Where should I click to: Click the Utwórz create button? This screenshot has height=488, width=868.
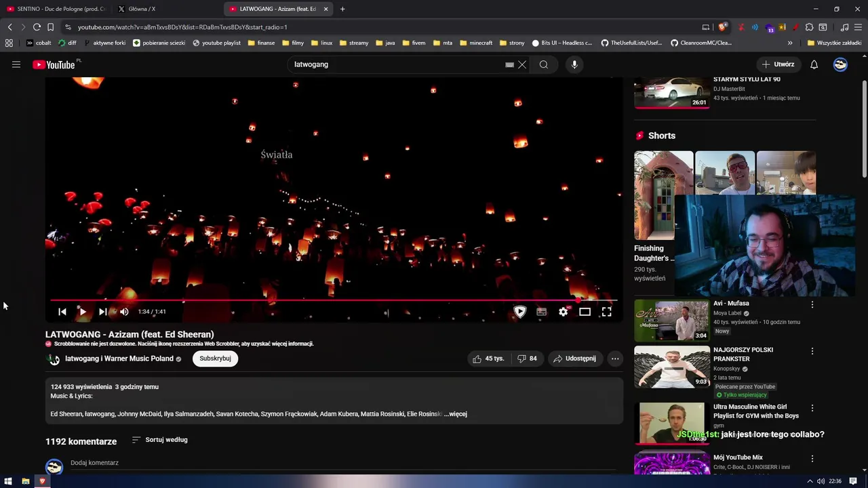[778, 64]
